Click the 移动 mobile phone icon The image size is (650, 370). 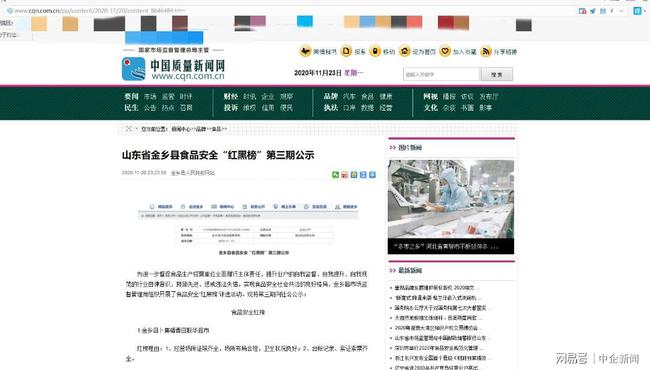[x=375, y=51]
